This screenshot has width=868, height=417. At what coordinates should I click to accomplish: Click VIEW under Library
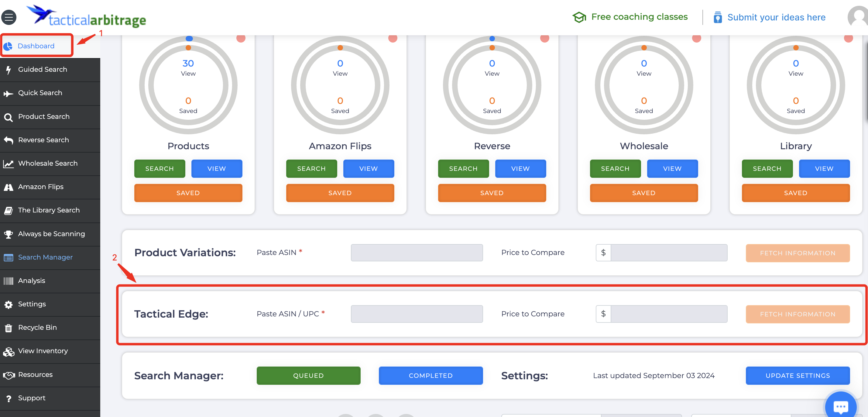point(825,169)
